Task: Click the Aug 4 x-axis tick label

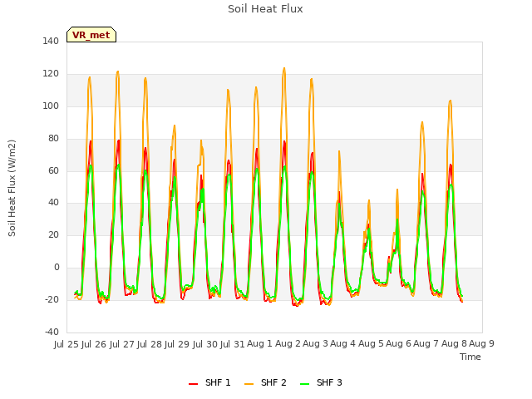Action: (x=342, y=344)
